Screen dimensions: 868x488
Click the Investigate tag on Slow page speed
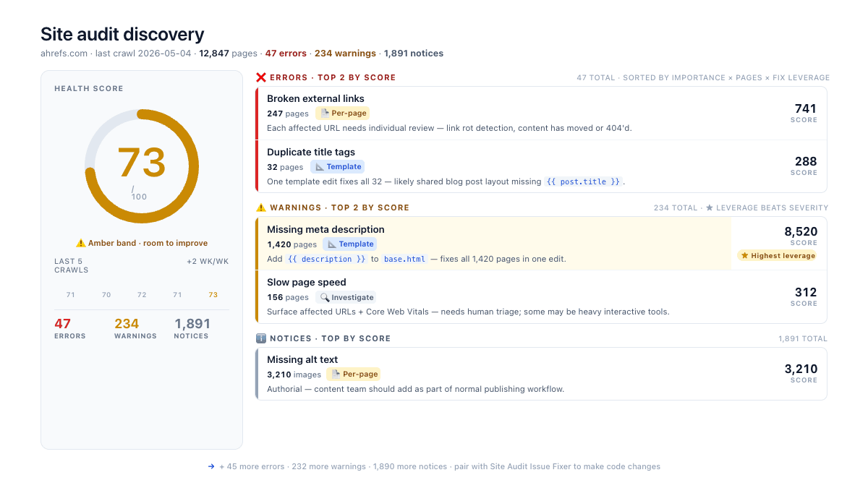click(x=346, y=297)
